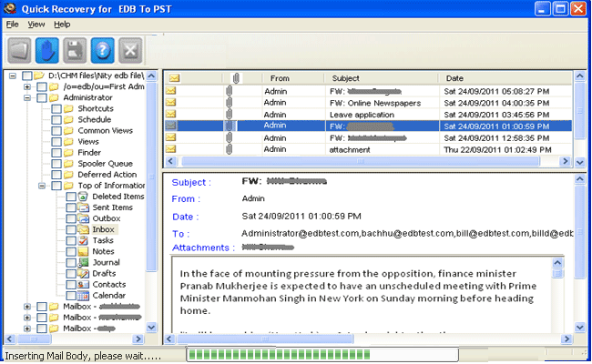Image resolution: width=592 pixels, height=364 pixels.
Task: Select the Inbox folder in tree
Action: coord(104,229)
